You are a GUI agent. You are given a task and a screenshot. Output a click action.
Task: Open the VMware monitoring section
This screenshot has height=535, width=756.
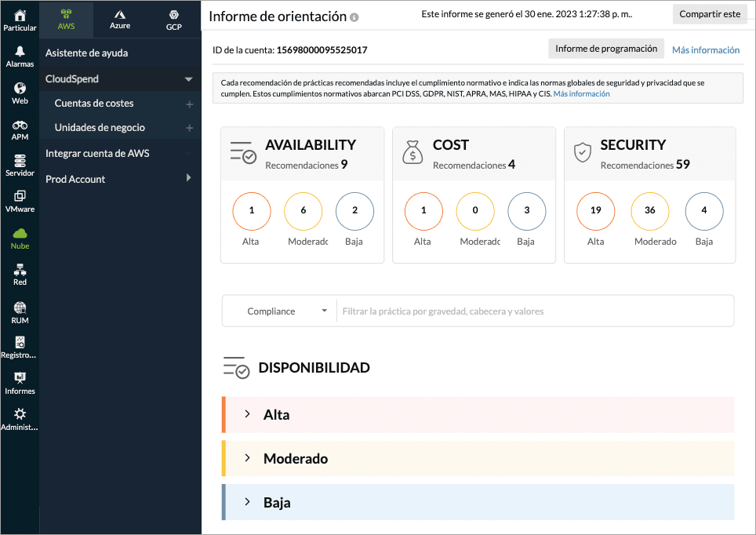pyautogui.click(x=20, y=198)
